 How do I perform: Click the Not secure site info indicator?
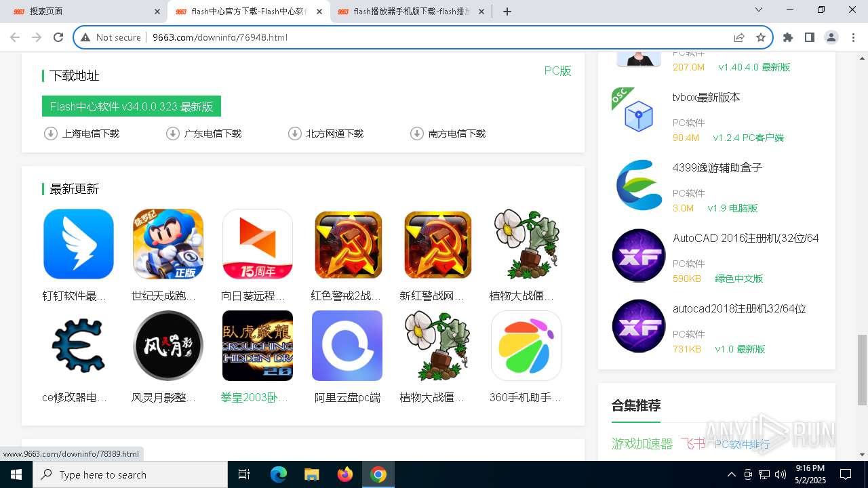point(111,37)
